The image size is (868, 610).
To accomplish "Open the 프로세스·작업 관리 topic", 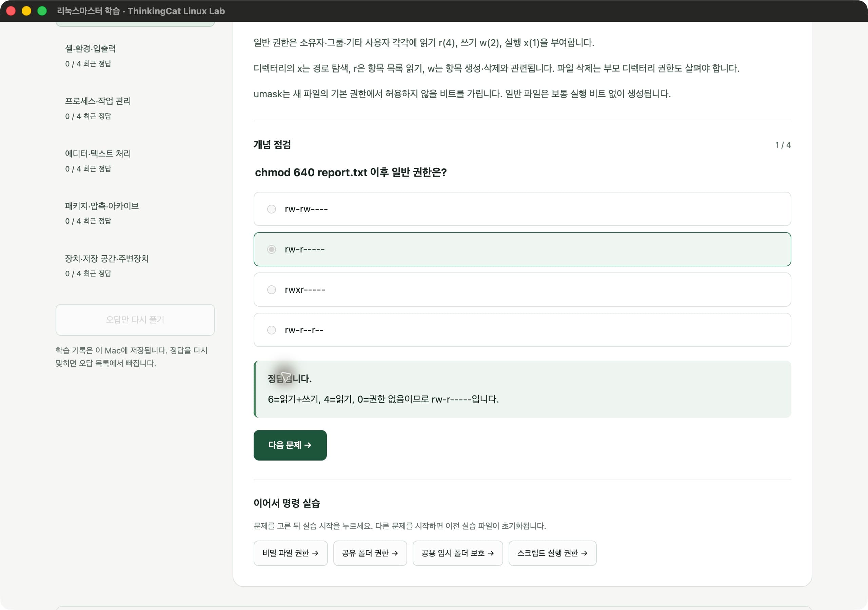I will [x=135, y=108].
